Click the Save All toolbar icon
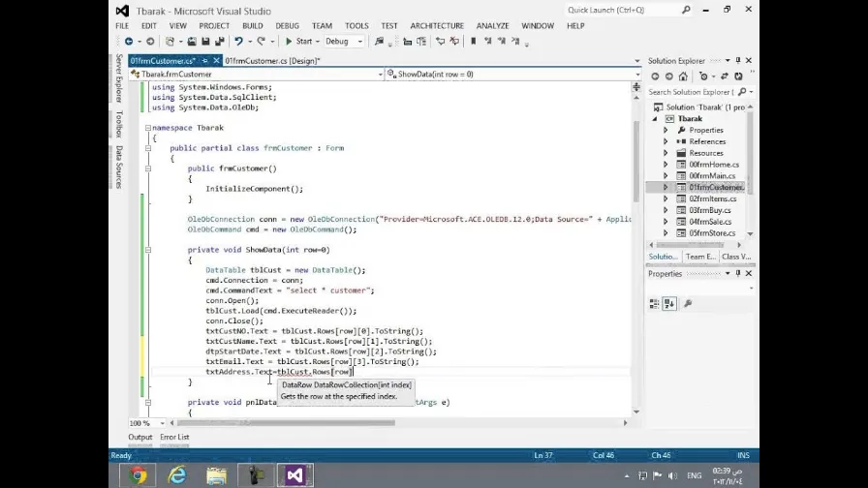 (220, 42)
